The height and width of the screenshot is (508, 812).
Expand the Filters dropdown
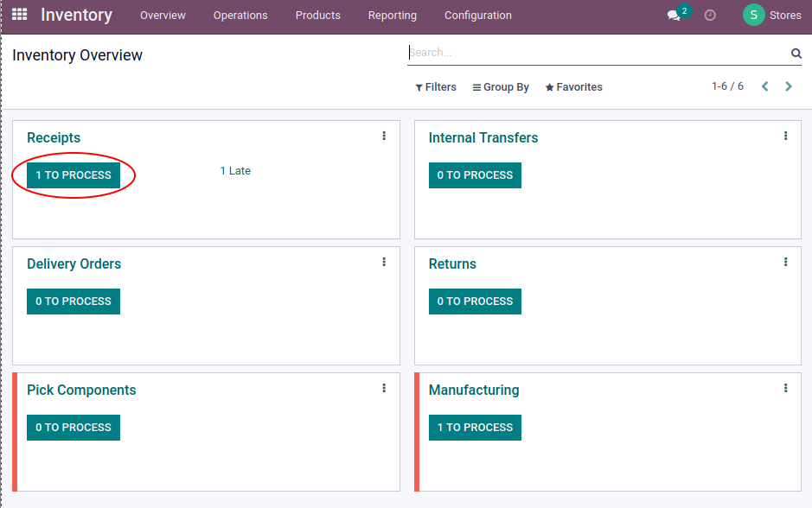point(436,87)
